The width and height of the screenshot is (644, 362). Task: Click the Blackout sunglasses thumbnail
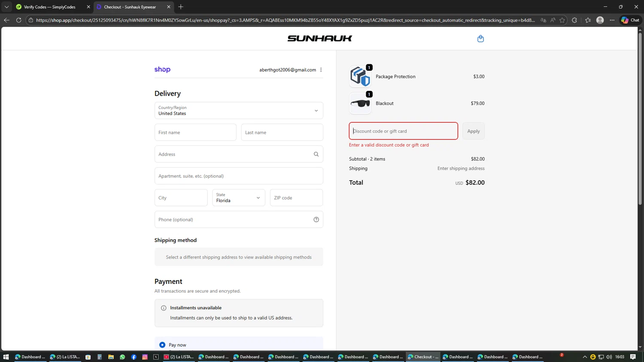click(360, 103)
